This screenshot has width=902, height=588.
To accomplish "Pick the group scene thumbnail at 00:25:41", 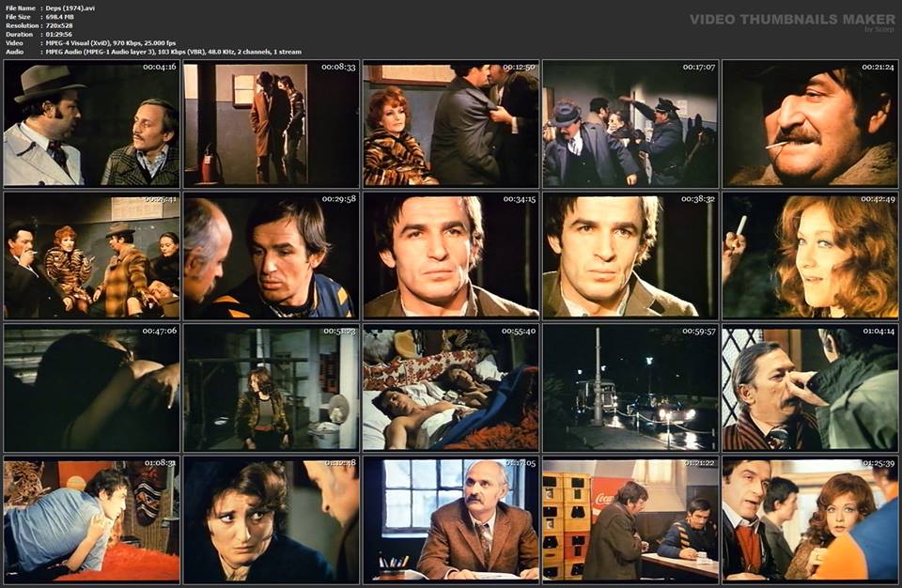I will [x=91, y=256].
